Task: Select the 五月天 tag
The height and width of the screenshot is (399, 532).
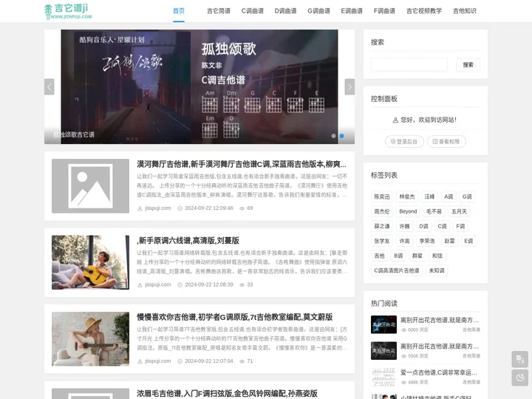Action: click(x=459, y=211)
